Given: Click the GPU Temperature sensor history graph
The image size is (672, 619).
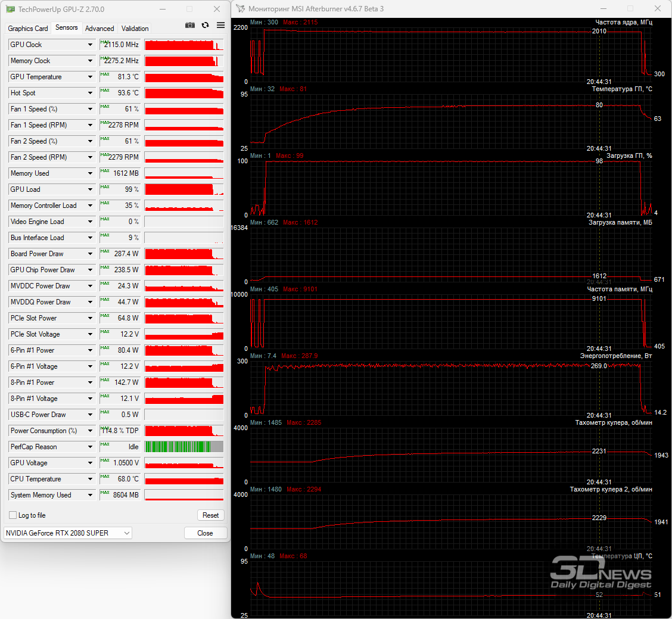Looking at the screenshot, I should (x=184, y=77).
